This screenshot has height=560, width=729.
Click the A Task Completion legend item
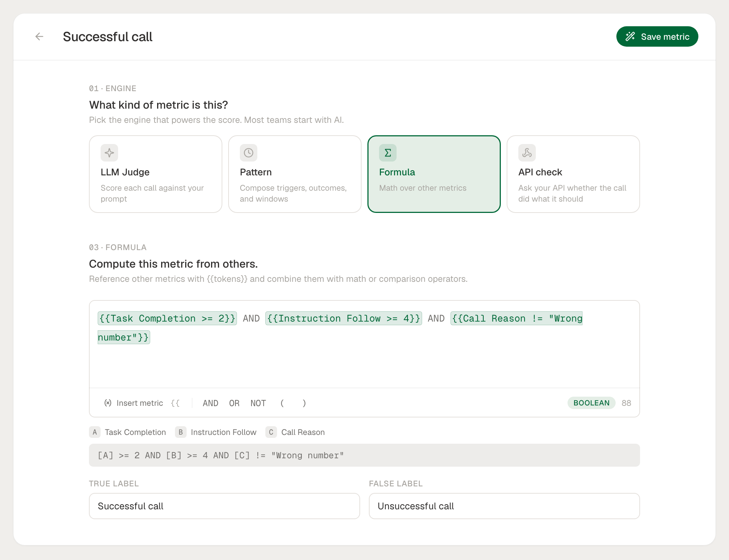128,432
